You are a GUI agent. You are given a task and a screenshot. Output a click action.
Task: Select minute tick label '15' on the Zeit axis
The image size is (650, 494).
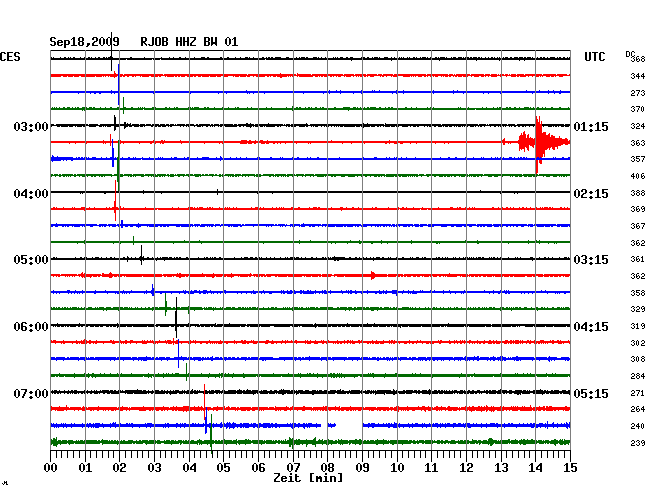(570, 468)
